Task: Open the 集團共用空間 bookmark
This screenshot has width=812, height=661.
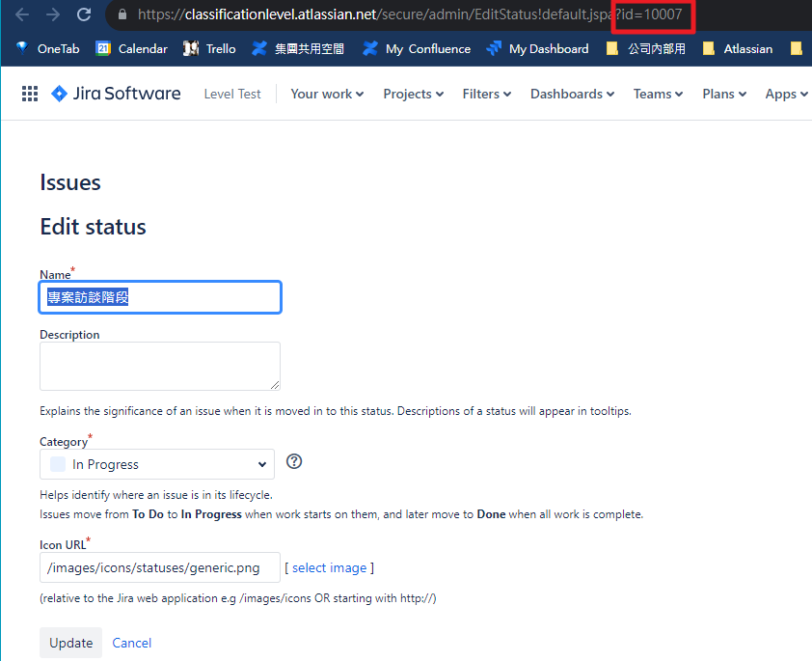Action: pyautogui.click(x=298, y=48)
